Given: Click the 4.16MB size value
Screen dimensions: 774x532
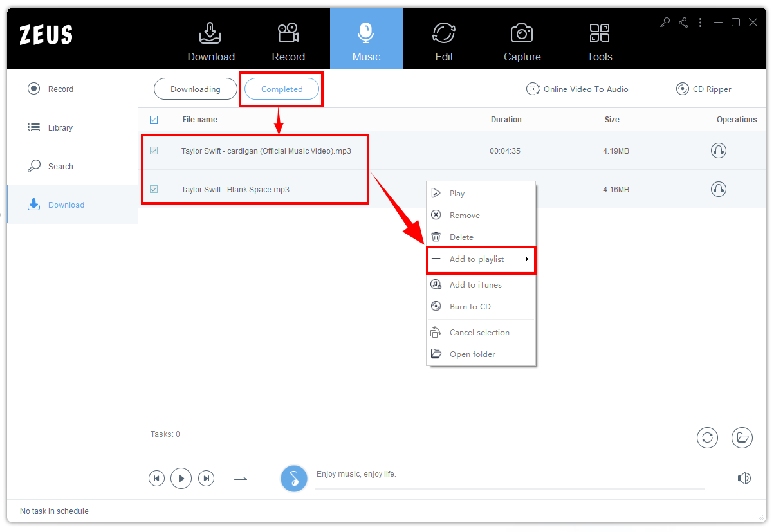Looking at the screenshot, I should click(x=616, y=190).
